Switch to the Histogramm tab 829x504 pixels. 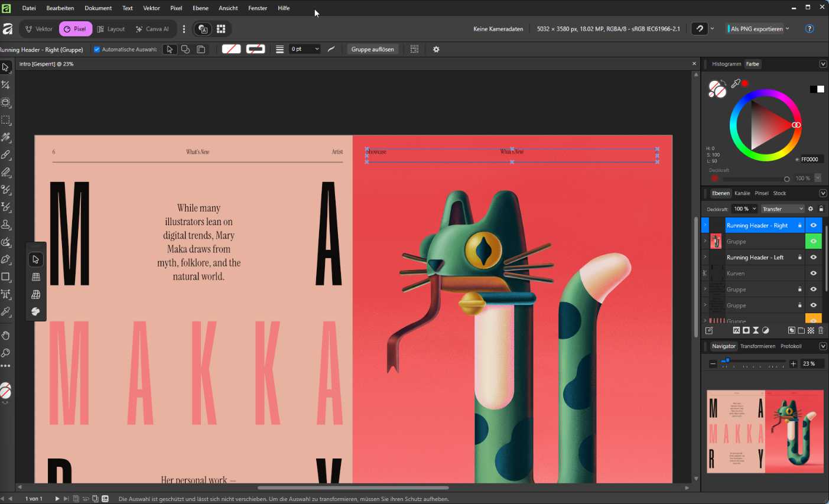(726, 64)
